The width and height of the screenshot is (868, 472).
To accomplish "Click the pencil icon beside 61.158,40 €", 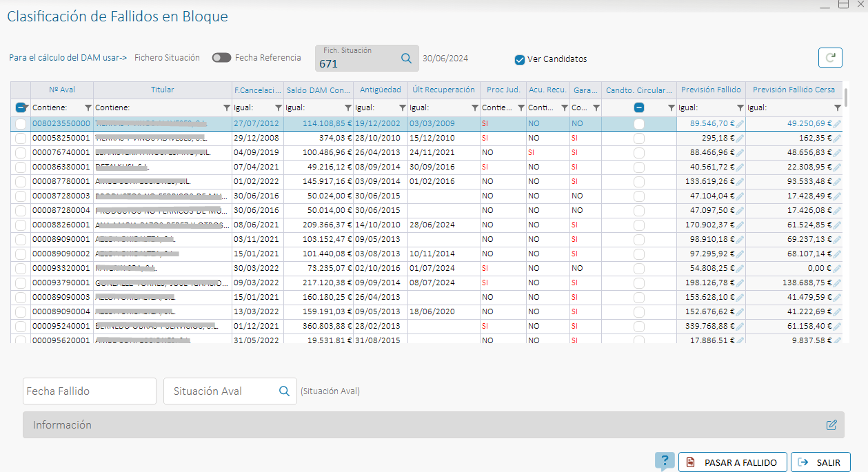I will pos(836,327).
